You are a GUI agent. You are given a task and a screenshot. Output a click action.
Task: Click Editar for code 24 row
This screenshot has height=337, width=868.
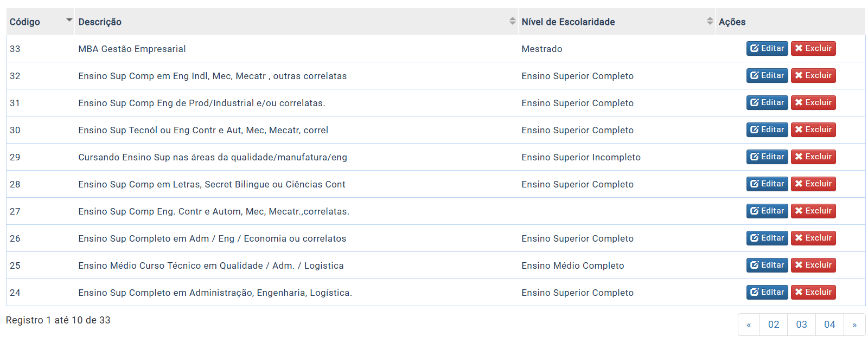point(767,292)
